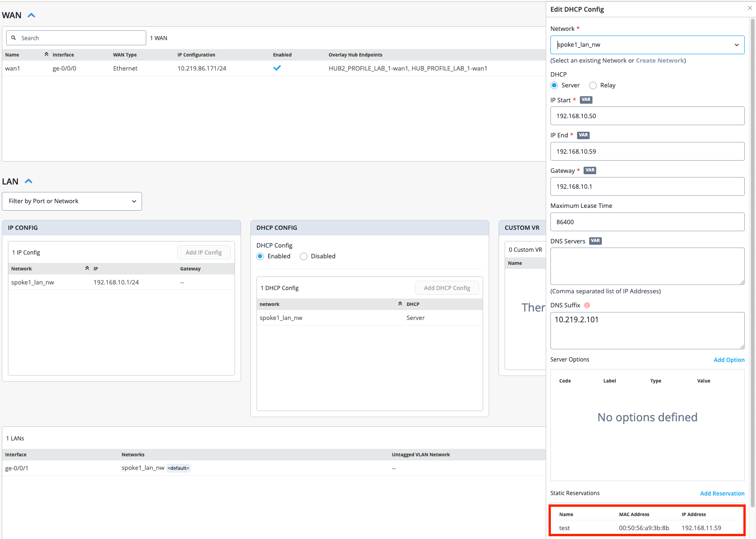Click the Interface column header in WAN table
This screenshot has height=539, width=756.
click(x=63, y=55)
